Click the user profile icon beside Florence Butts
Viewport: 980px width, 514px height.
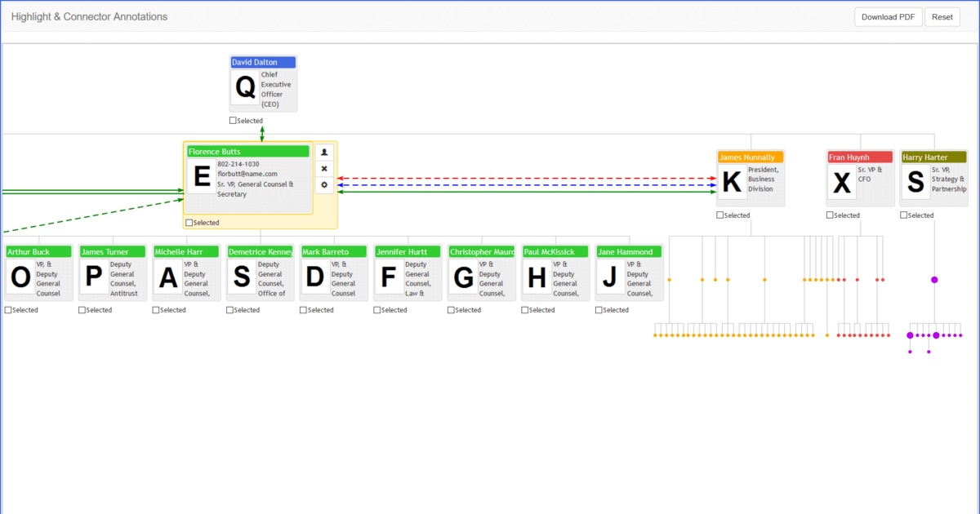click(324, 152)
